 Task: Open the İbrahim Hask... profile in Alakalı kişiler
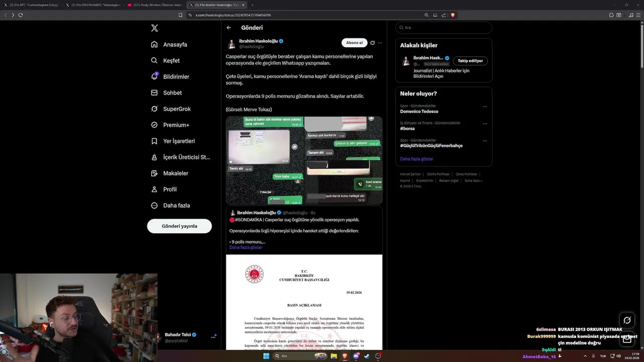pyautogui.click(x=428, y=58)
